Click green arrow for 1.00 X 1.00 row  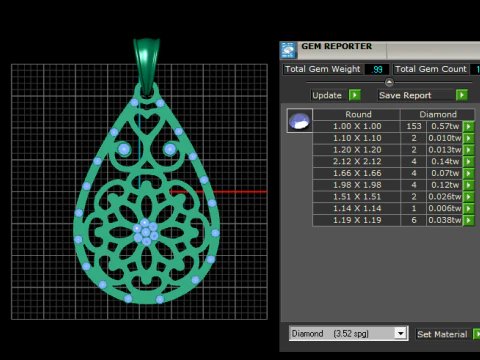pyautogui.click(x=468, y=126)
